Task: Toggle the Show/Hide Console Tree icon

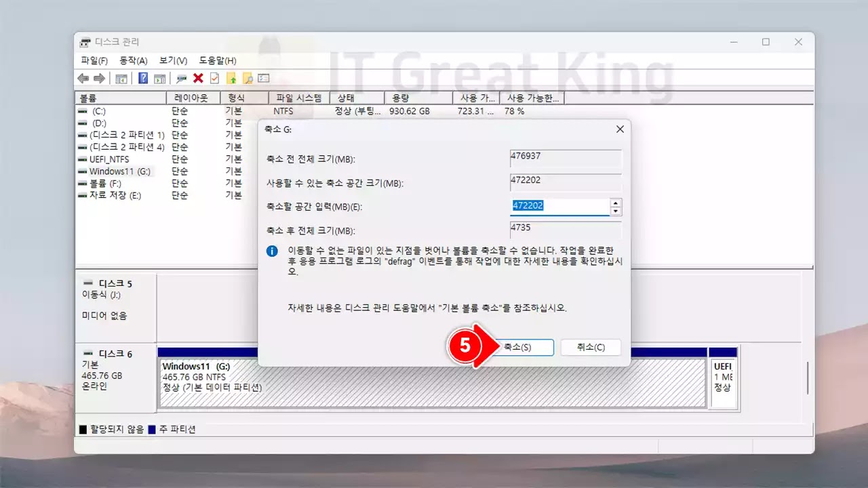Action: [121, 78]
